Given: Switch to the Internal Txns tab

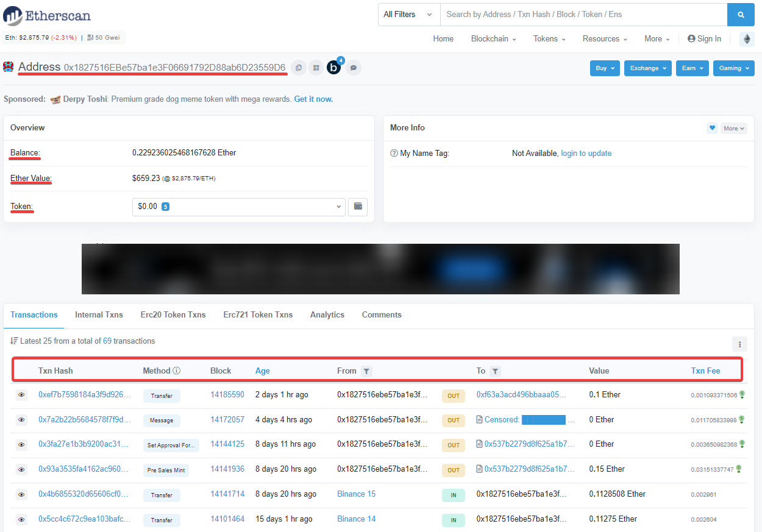Looking at the screenshot, I should 99,315.
